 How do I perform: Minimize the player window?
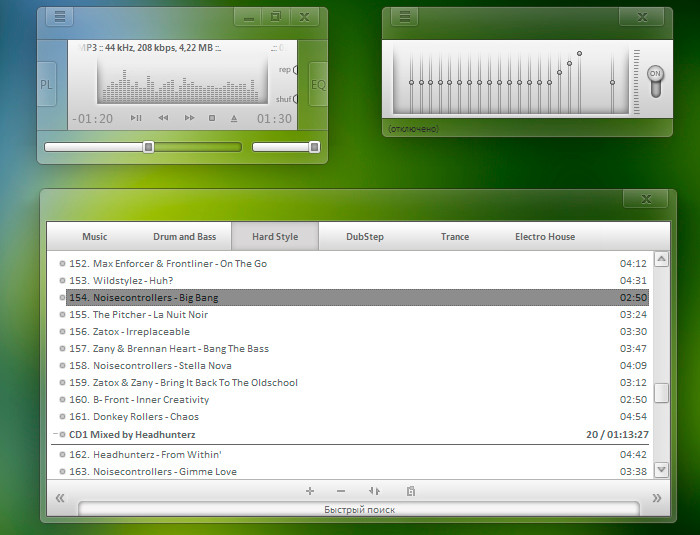click(249, 17)
